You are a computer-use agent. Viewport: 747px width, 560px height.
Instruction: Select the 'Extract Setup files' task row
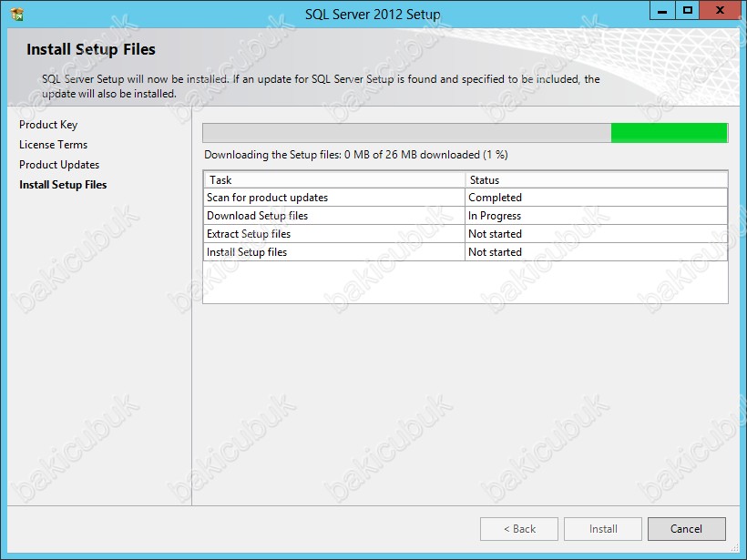466,234
